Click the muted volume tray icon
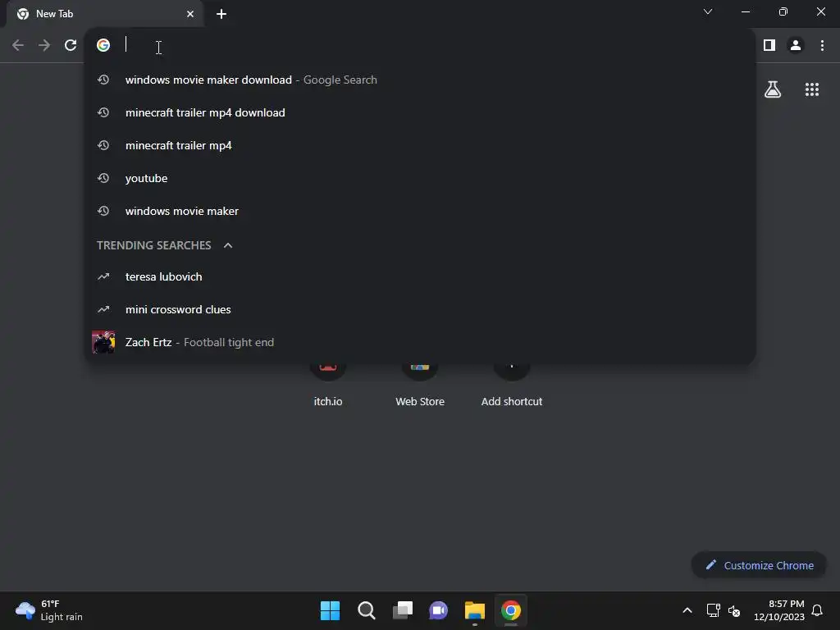Screen dimensions: 840x630 [734, 610]
